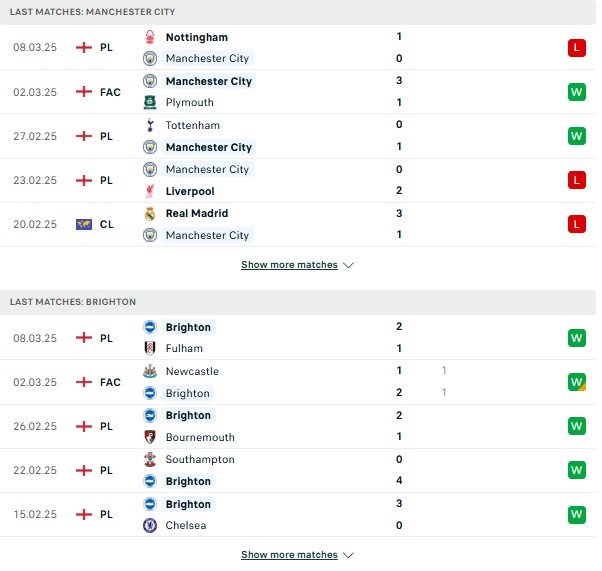Viewport: 602px width, 571px height.
Task: Click the Southampton club crest icon
Action: point(150,459)
